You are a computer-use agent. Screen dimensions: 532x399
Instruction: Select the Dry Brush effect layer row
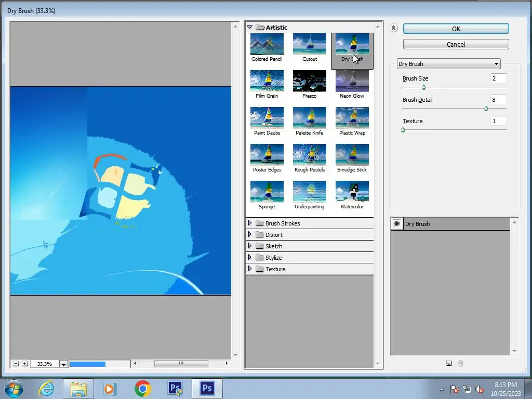[450, 224]
